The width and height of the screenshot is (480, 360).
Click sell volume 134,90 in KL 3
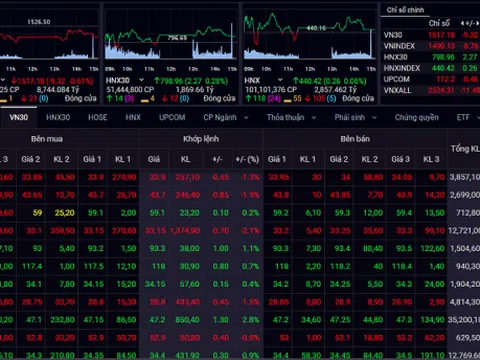click(x=433, y=320)
